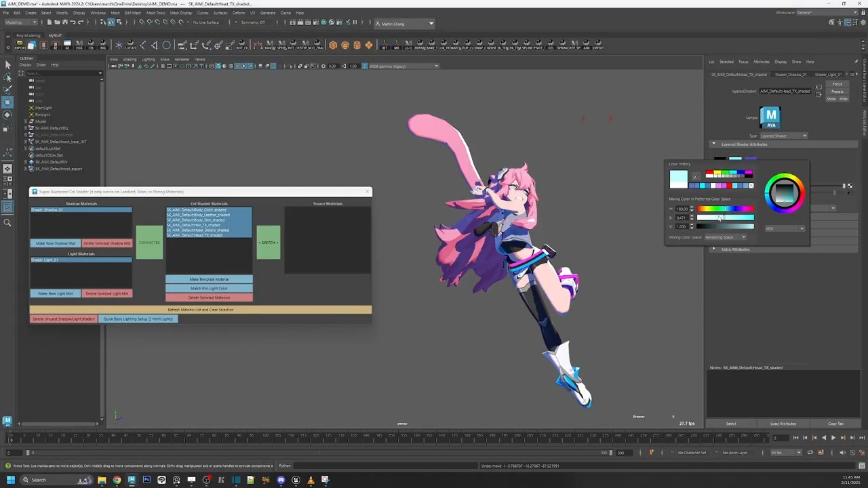The width and height of the screenshot is (868, 488).
Task: Open the Mesh Tools menu
Action: (155, 13)
